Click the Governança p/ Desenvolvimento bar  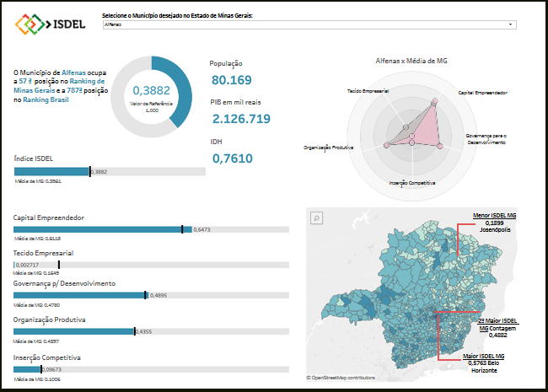click(79, 295)
